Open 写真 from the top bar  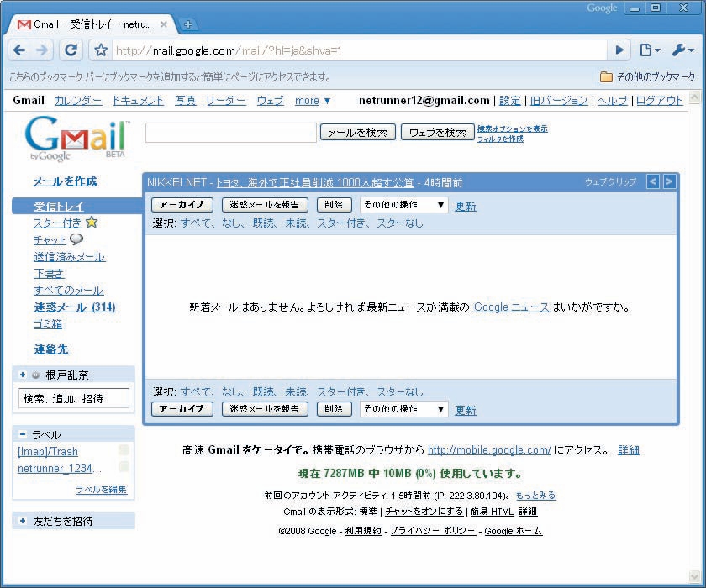point(186,101)
